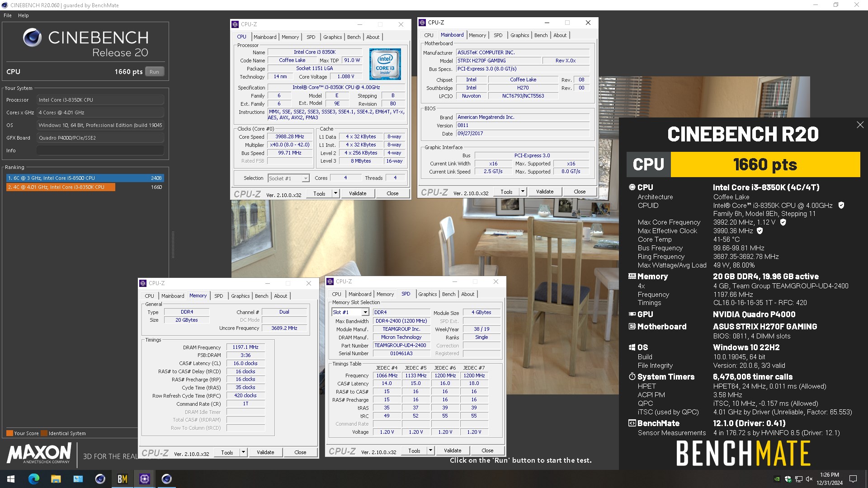Click the Memory module icon in BenchMate panel
The width and height of the screenshot is (868, 488).
tap(632, 276)
